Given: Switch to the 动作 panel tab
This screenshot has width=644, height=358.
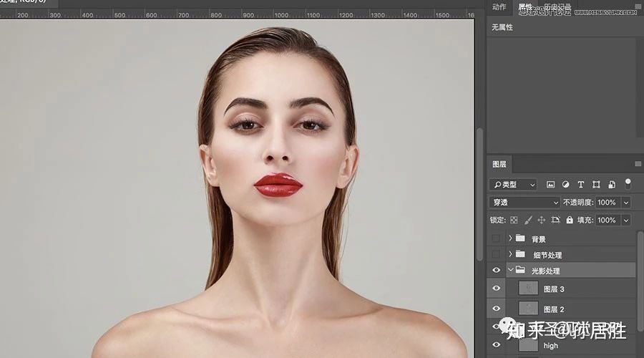Looking at the screenshot, I should click(499, 7).
